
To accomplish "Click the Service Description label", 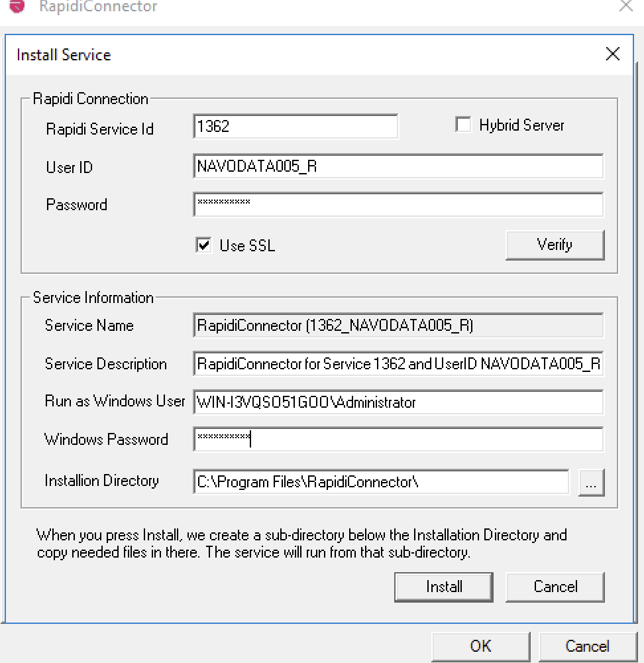I will 105,364.
